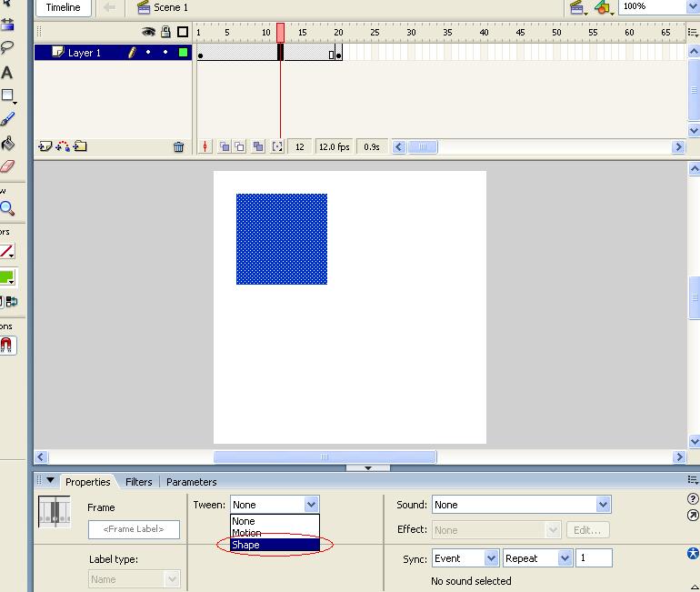This screenshot has width=700, height=592.
Task: Select the Rectangle tool
Action: (8, 95)
